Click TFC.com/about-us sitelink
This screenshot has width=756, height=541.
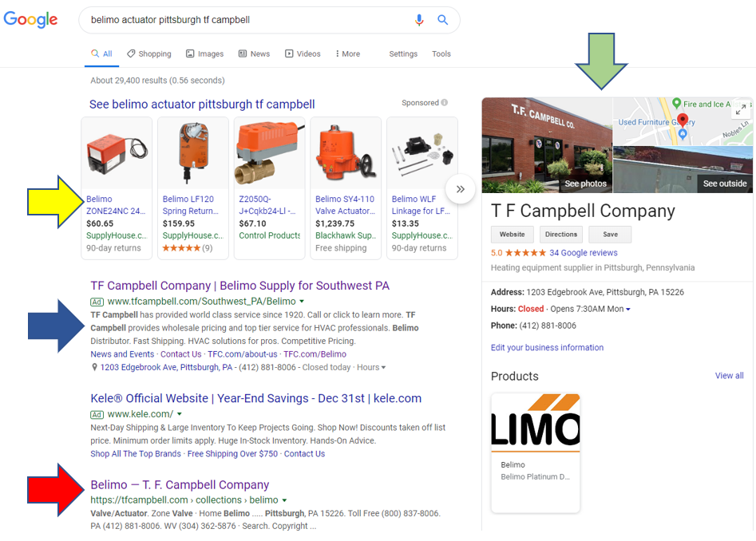click(243, 354)
